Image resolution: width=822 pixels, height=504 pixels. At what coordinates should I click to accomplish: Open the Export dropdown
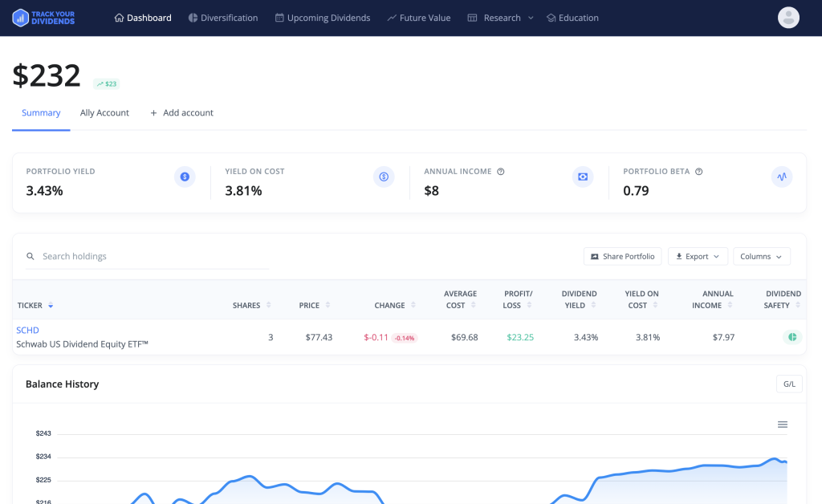point(698,256)
